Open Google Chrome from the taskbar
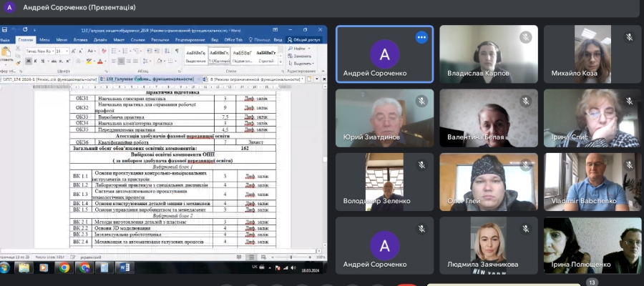The height and width of the screenshot is (286, 644). pyautogui.click(x=64, y=267)
